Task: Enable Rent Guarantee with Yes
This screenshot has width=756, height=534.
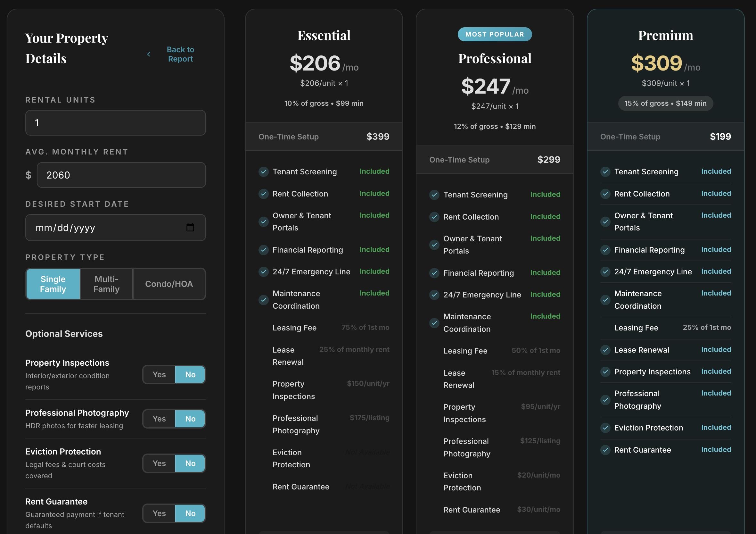Action: pos(159,513)
